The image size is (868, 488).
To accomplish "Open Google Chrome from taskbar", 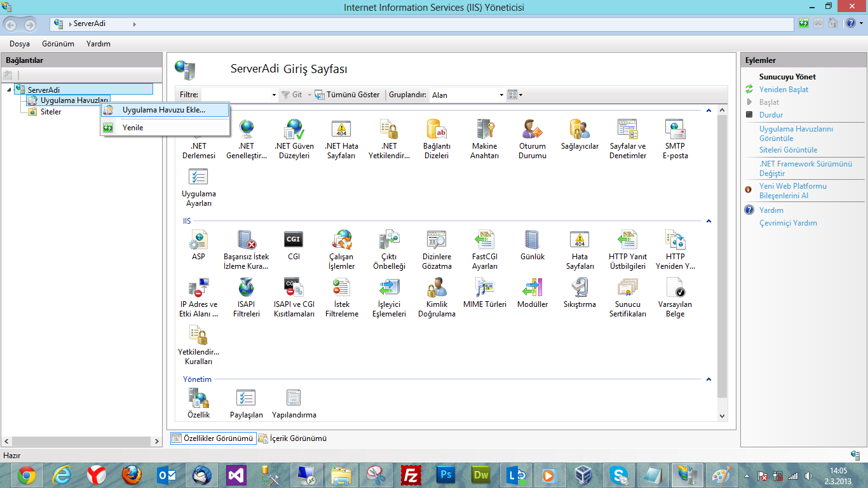I will coord(27,475).
